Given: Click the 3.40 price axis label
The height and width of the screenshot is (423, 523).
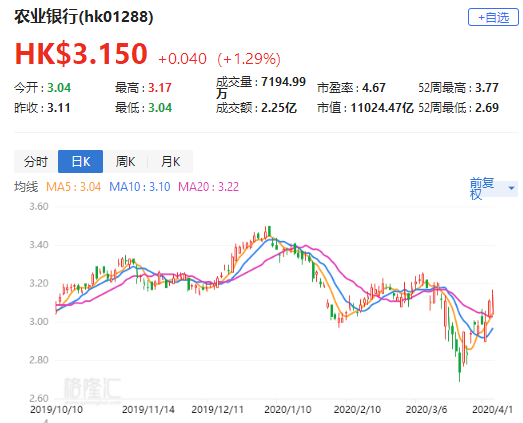Looking at the screenshot, I should [x=39, y=245].
